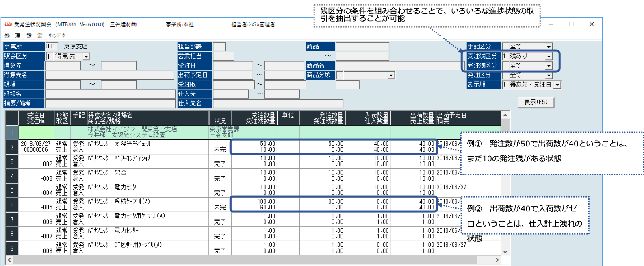This screenshot has width=644, height=266.
Task: Open the 設定 menu
Action: (35, 36)
